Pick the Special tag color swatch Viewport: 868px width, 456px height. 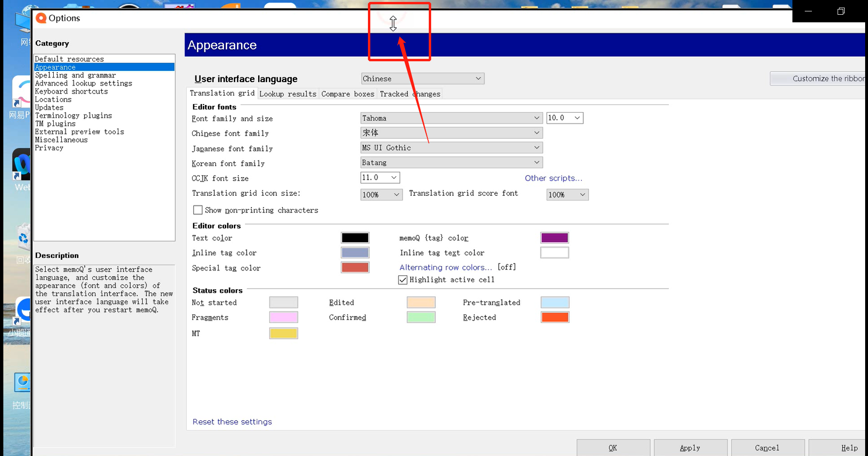click(355, 267)
